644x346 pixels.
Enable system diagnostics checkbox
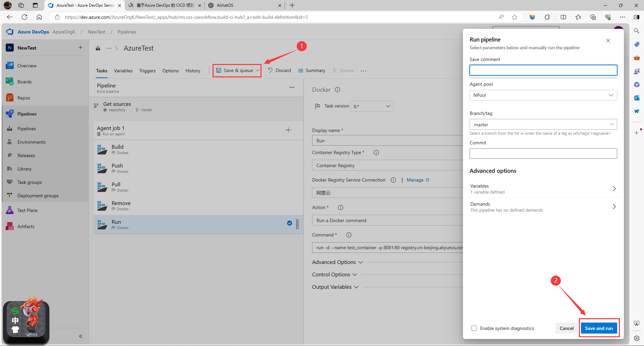pos(474,328)
